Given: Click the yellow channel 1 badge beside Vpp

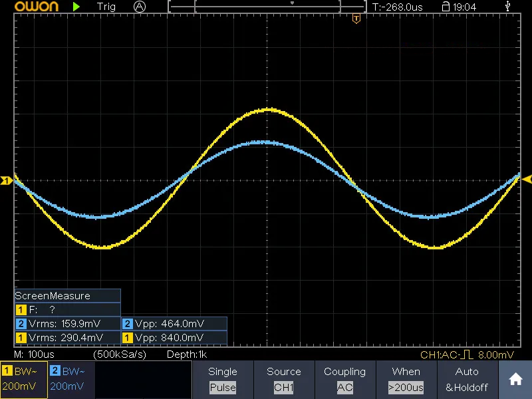Looking at the screenshot, I should tap(127, 338).
